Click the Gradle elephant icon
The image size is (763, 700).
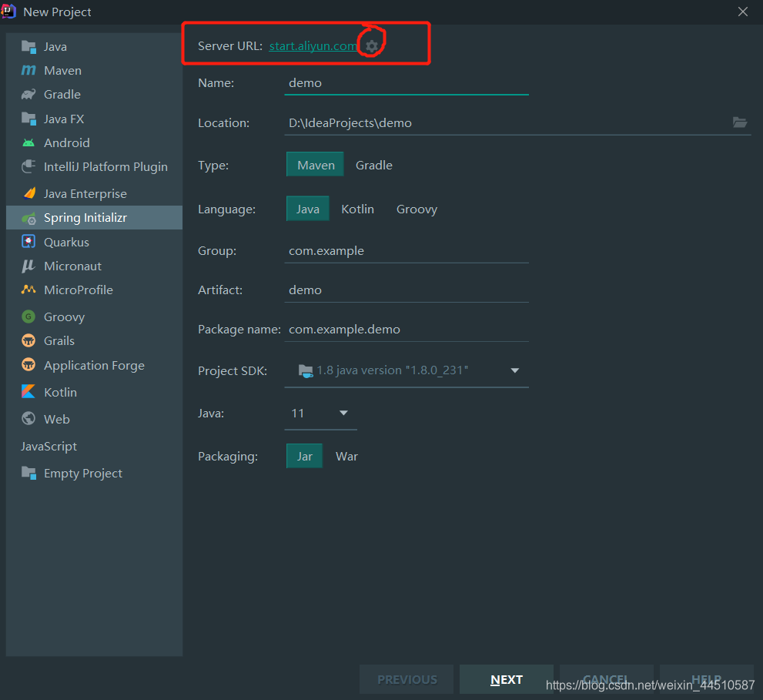tap(28, 95)
